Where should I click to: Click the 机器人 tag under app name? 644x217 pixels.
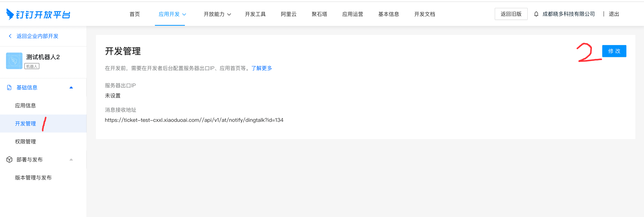(x=32, y=66)
